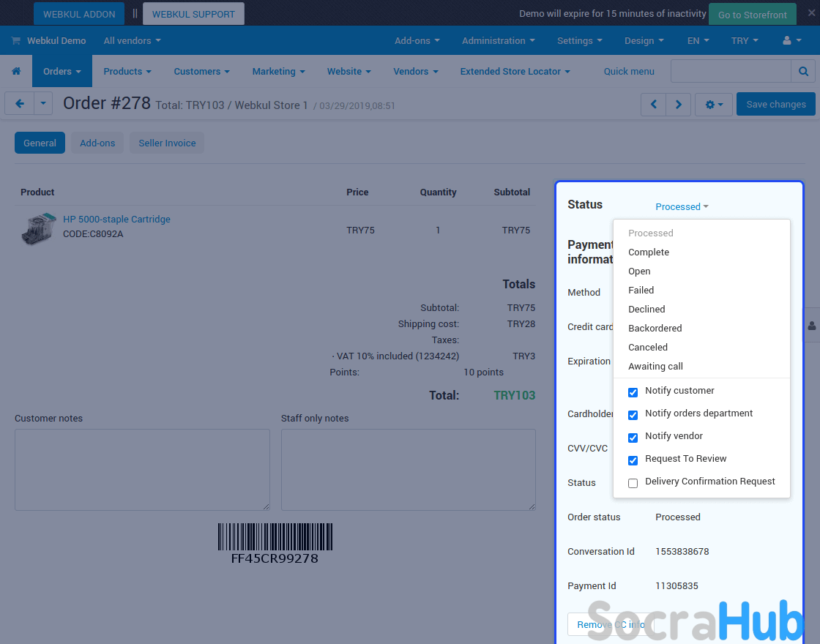The width and height of the screenshot is (820, 644).
Task: Click the HP cartridge product thumbnail
Action: [x=38, y=228]
